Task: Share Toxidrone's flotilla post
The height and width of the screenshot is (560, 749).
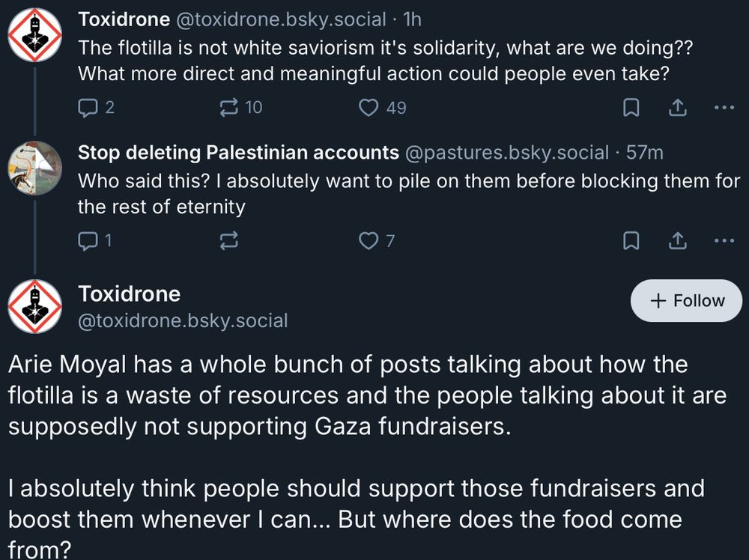Action: click(677, 108)
